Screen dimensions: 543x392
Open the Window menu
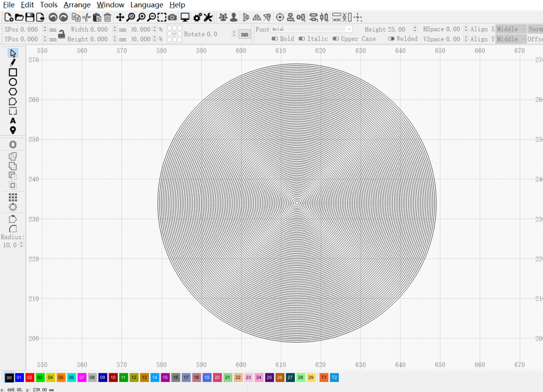click(110, 5)
